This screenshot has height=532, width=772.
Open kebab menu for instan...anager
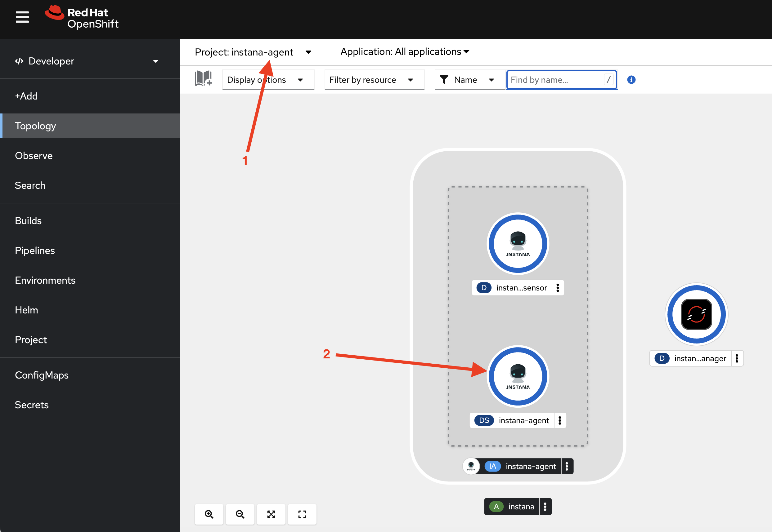737,358
